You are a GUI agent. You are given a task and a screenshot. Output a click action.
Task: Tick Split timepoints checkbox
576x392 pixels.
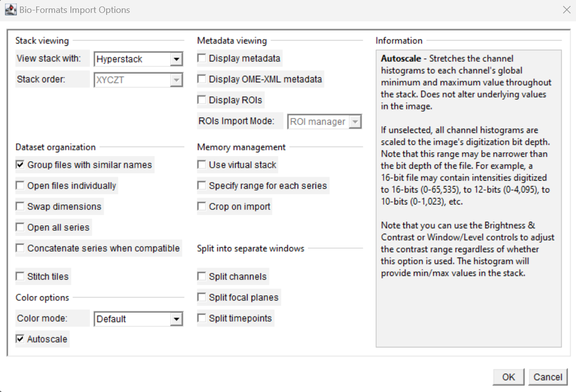[x=201, y=318]
